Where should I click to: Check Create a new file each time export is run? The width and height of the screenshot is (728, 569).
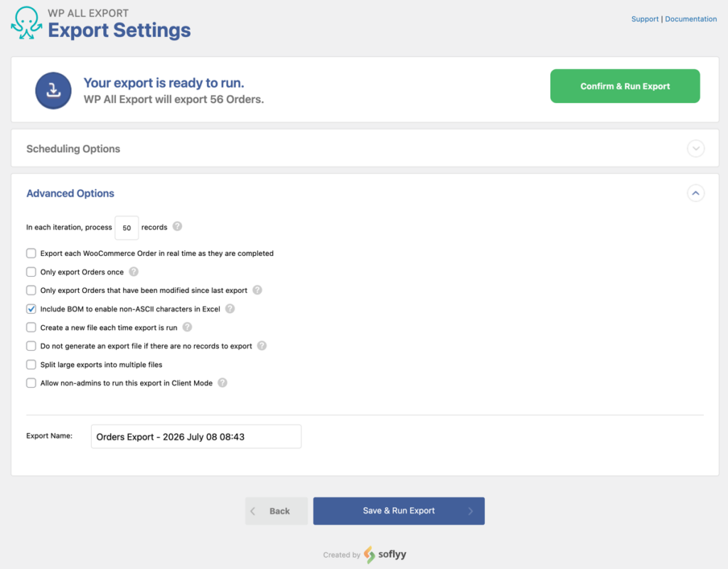(x=31, y=327)
